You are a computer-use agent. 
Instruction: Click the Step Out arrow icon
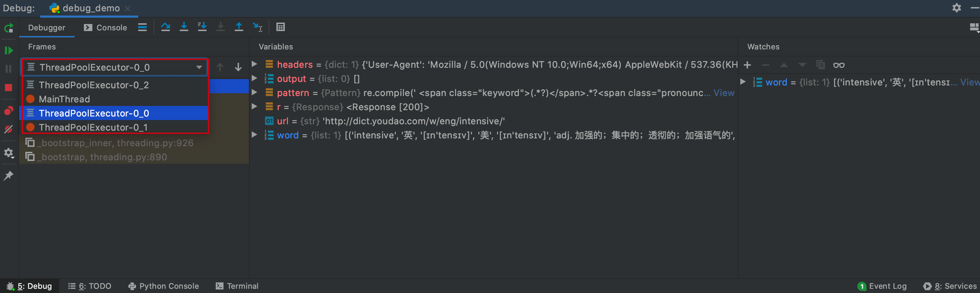[239, 27]
